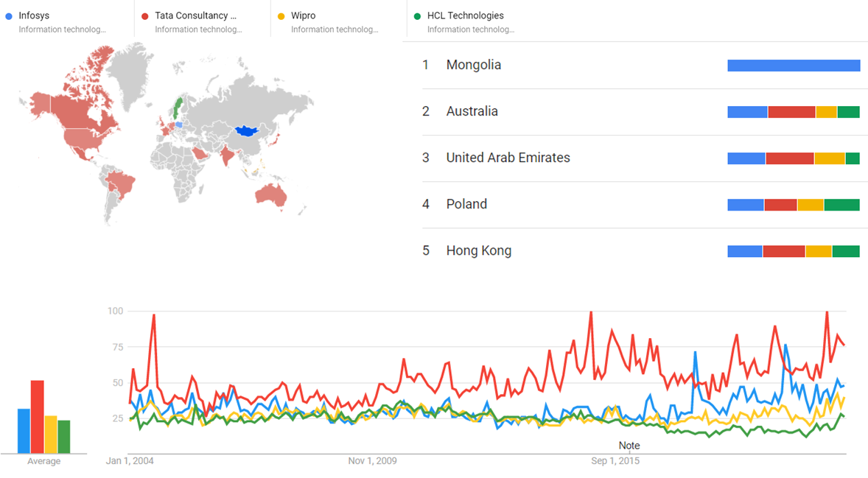
Task: Click the blue Average bar
Action: tap(24, 431)
